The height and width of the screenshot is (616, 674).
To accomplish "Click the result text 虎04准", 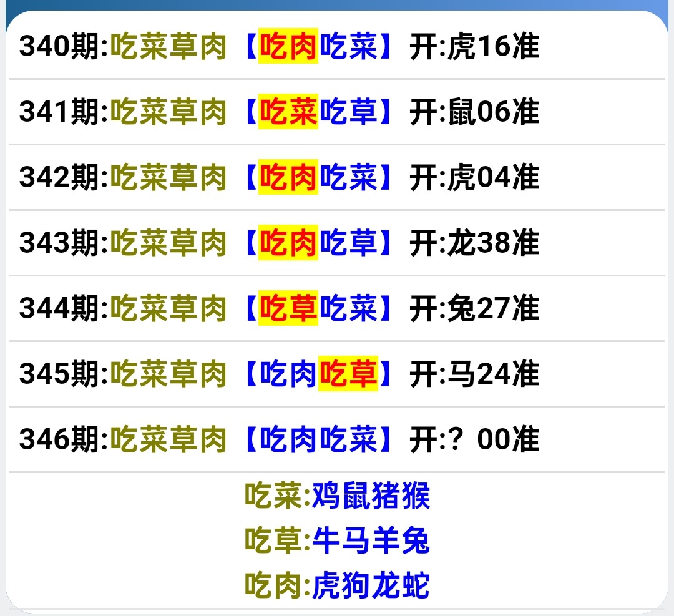I will point(493,178).
